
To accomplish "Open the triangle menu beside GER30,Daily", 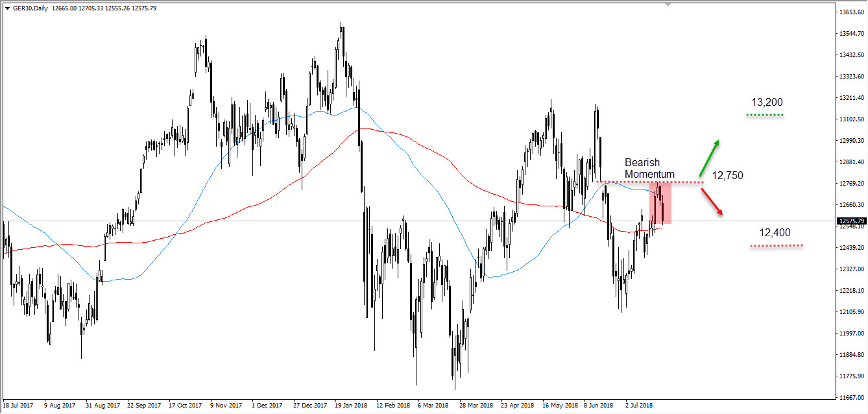I will [8, 8].
